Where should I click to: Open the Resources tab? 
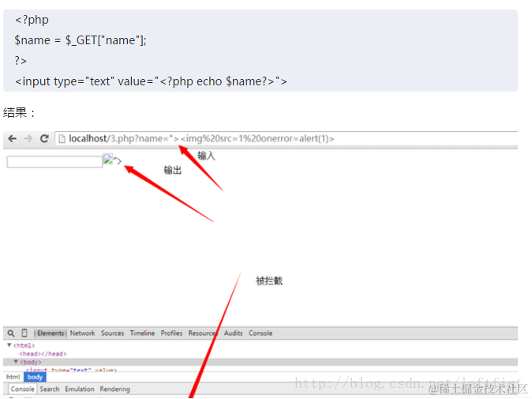(x=203, y=333)
